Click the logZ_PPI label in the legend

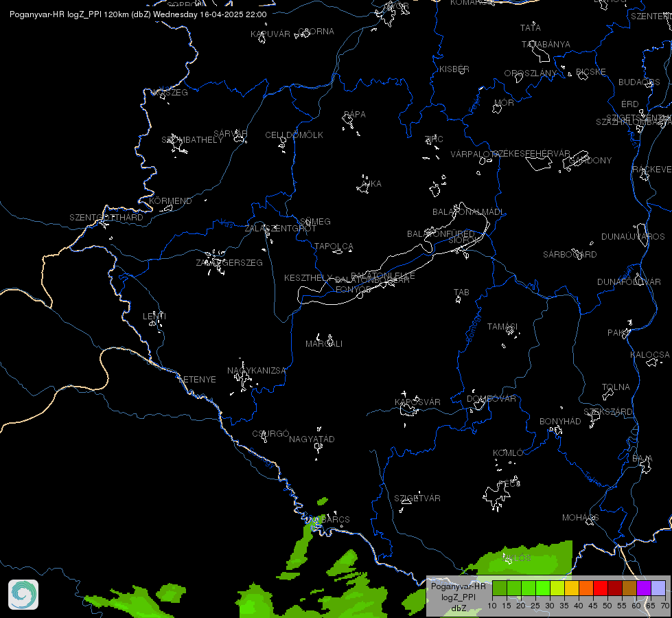tap(458, 597)
